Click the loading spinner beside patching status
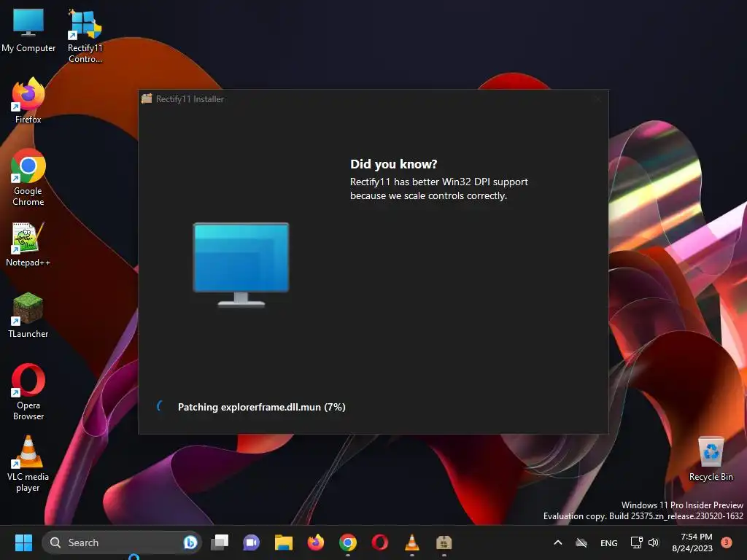This screenshot has width=747, height=560. pyautogui.click(x=160, y=406)
